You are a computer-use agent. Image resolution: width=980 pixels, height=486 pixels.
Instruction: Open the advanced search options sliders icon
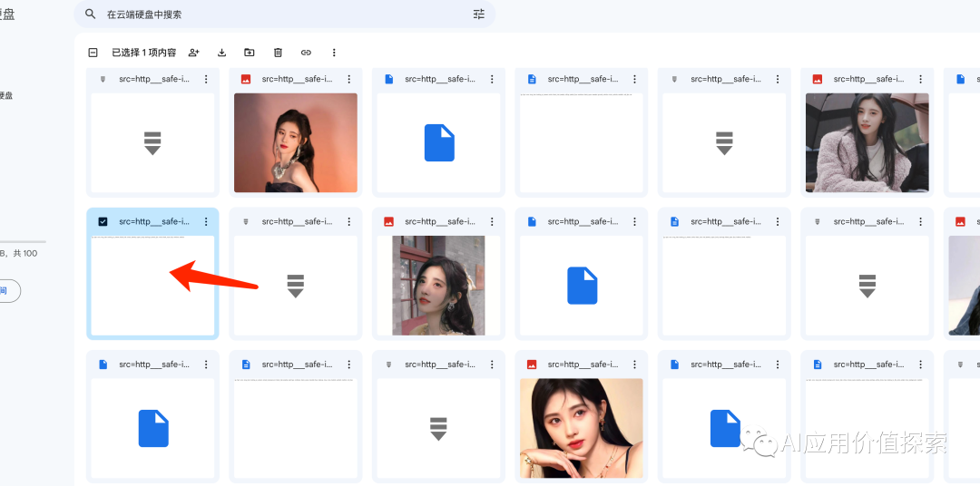479,14
